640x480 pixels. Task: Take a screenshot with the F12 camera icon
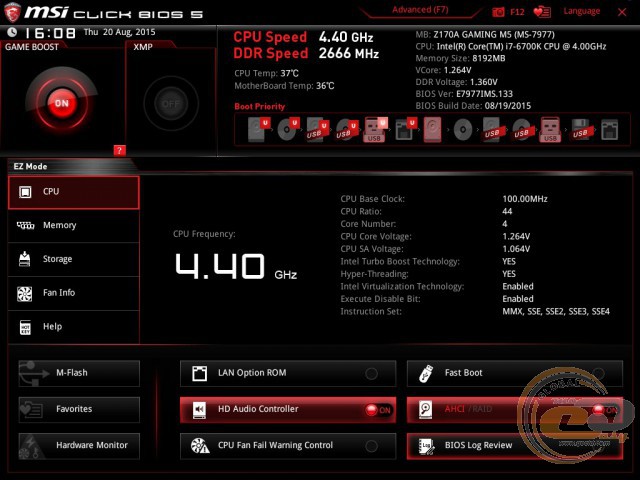(x=498, y=12)
